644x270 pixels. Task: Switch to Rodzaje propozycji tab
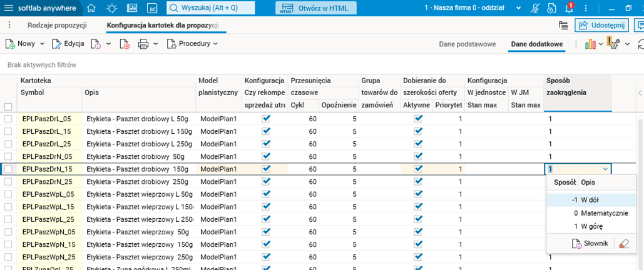[x=57, y=25]
